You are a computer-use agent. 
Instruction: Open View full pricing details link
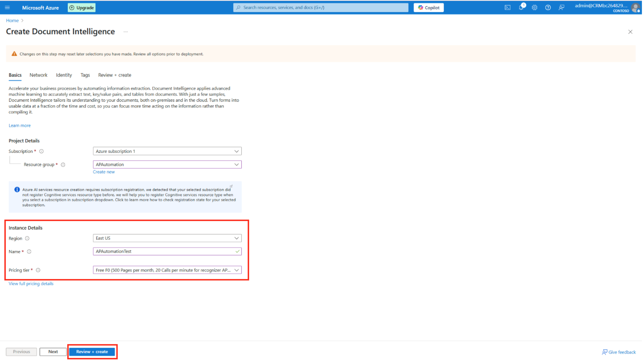pyautogui.click(x=31, y=284)
